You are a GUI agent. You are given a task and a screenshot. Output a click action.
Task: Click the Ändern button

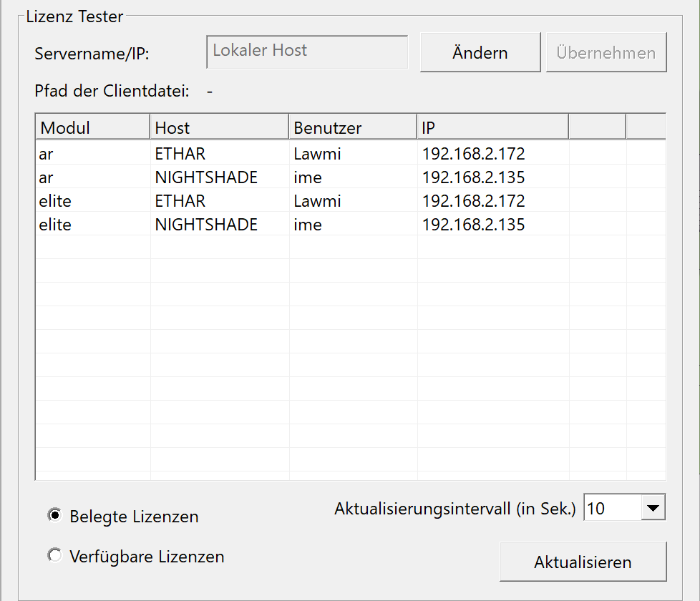click(x=480, y=52)
